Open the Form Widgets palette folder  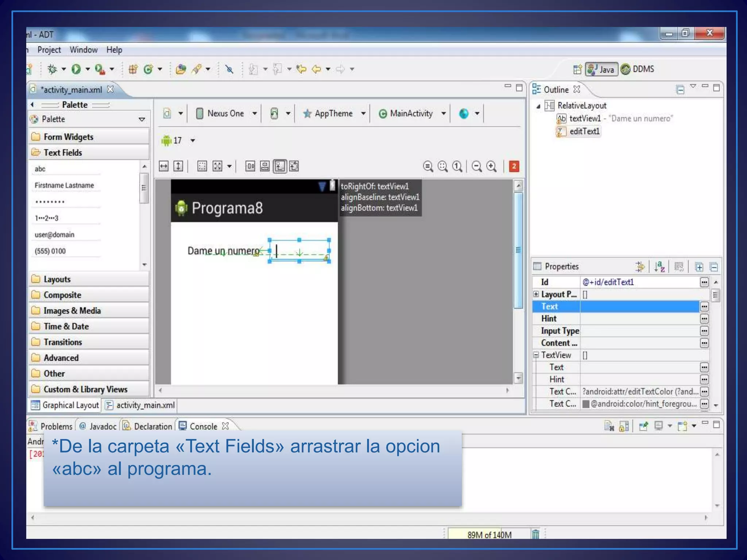click(x=89, y=137)
